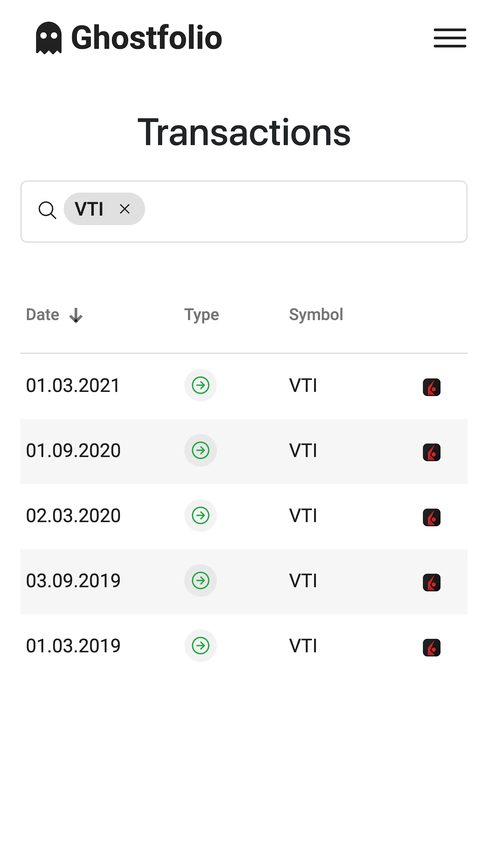Select the 01.03.2019 transaction date

click(73, 646)
